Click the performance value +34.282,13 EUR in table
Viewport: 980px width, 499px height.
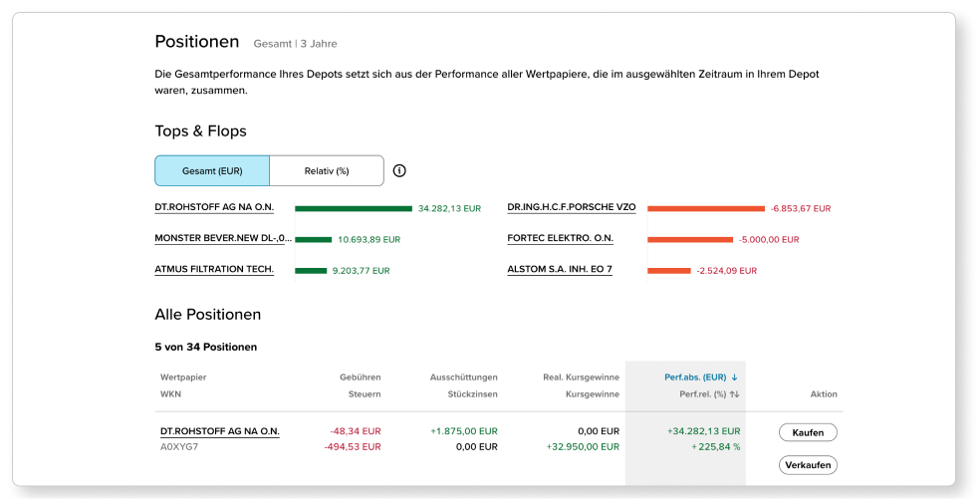(704, 431)
